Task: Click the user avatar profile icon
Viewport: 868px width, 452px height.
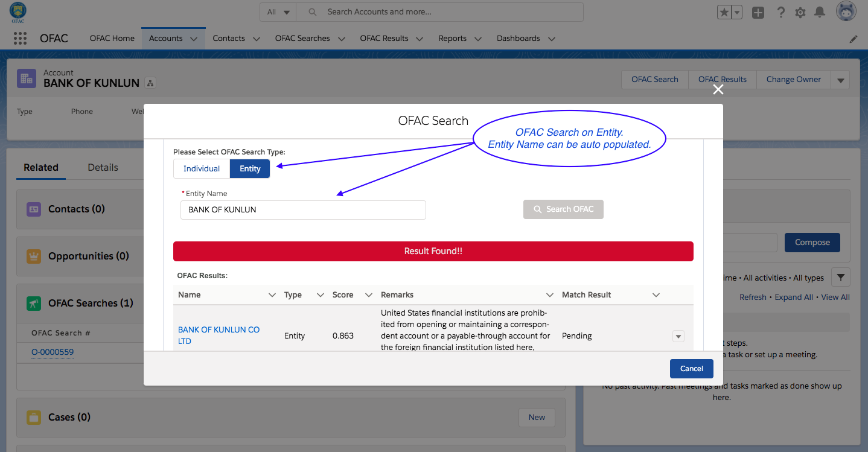Action: (x=846, y=11)
